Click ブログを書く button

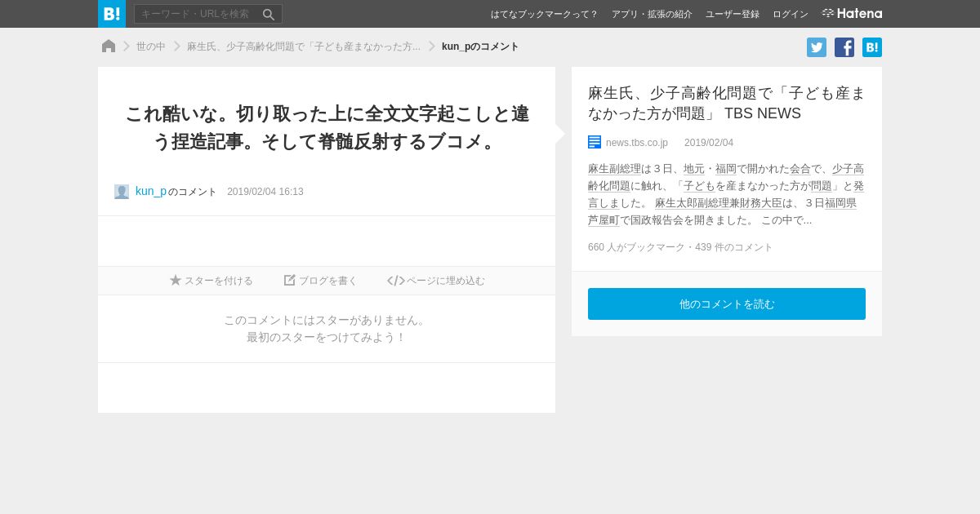[x=321, y=281]
